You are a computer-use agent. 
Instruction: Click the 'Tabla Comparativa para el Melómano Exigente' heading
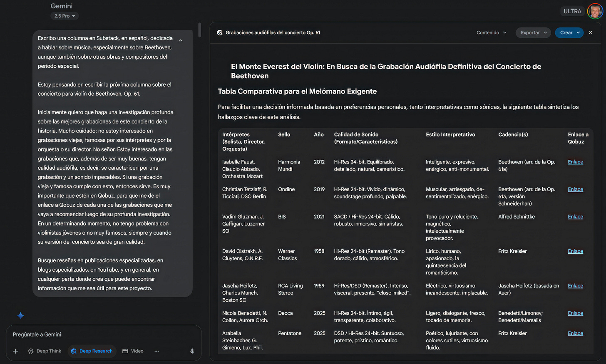point(297,91)
